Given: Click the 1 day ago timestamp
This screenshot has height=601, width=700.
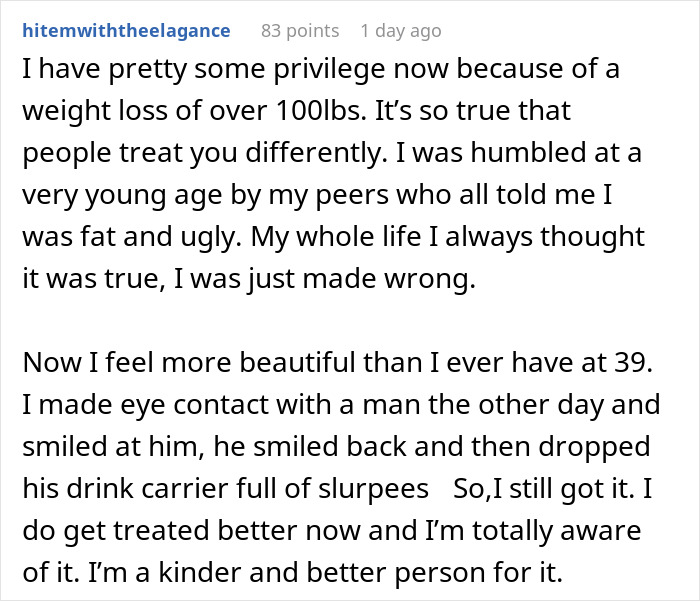Looking at the screenshot, I should [x=400, y=31].
